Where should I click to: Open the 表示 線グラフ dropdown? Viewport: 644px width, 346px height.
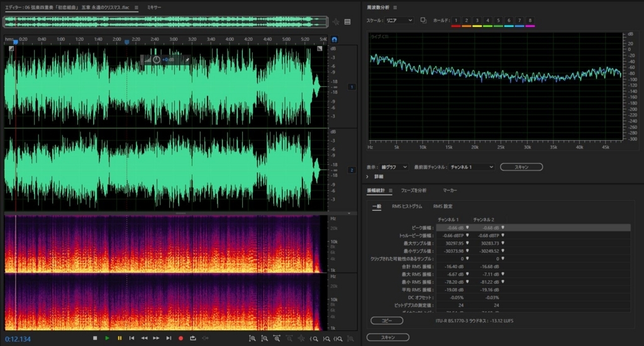[x=394, y=167]
